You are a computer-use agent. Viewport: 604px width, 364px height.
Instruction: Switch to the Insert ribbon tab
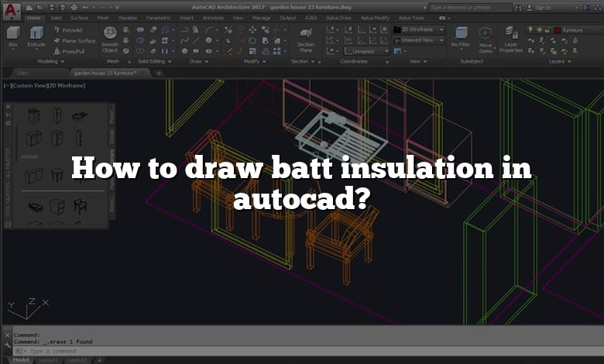coord(186,17)
